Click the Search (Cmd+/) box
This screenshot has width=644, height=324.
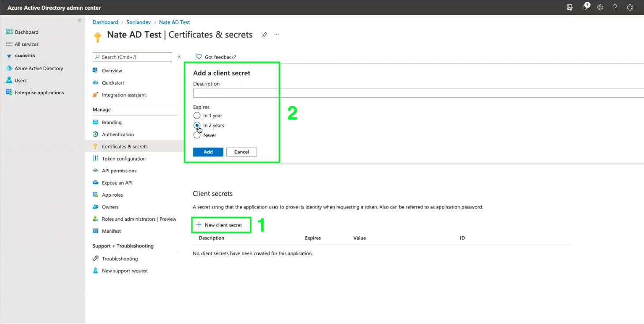(x=132, y=57)
